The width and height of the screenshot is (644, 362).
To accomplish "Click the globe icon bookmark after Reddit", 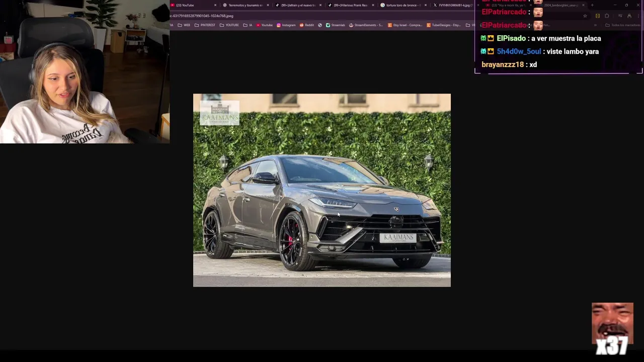I will (319, 25).
